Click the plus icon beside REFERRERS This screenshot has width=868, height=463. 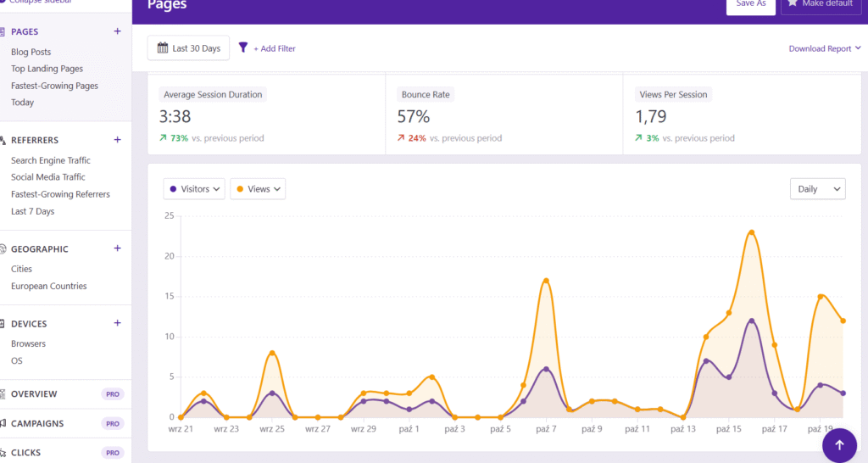(x=117, y=140)
